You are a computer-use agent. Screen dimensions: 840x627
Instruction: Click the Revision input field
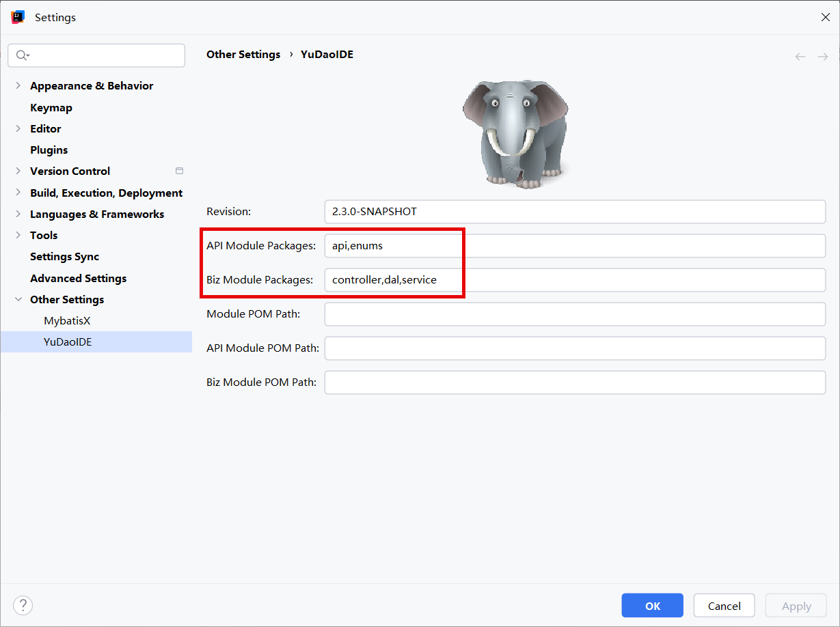click(575, 212)
